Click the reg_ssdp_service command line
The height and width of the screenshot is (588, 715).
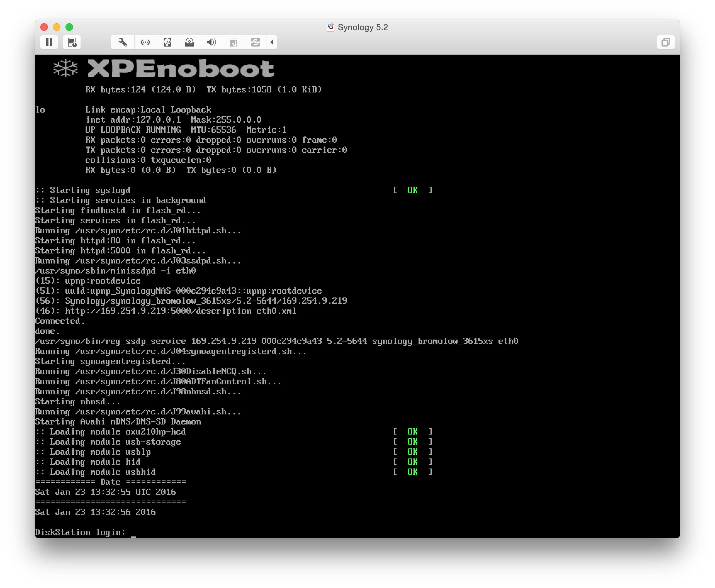click(277, 341)
